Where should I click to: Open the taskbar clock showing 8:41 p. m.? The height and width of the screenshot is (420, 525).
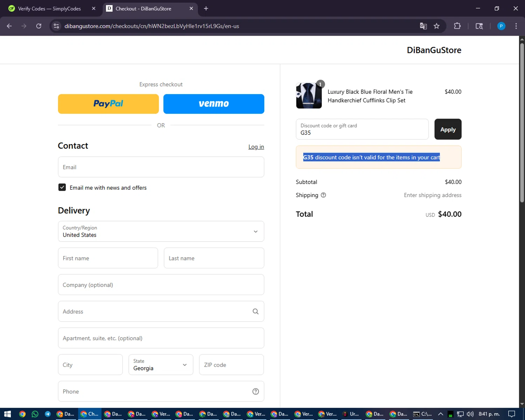click(489, 414)
